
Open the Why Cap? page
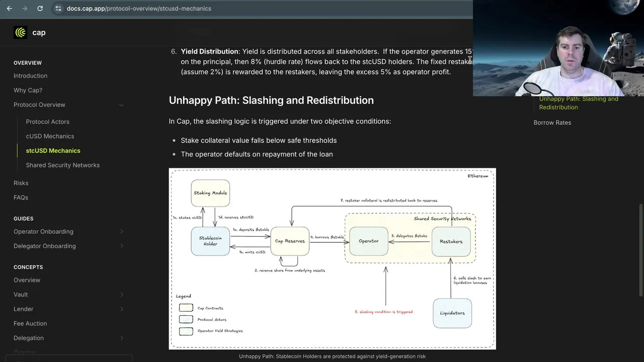pyautogui.click(x=28, y=90)
